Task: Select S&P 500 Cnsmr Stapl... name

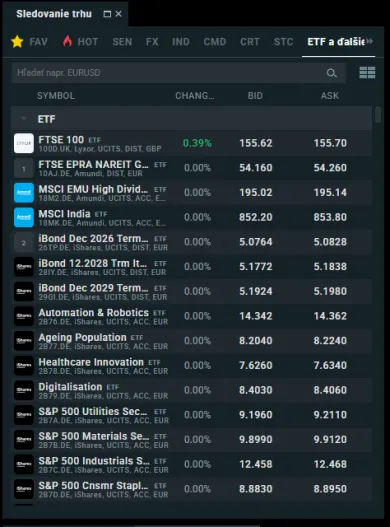Action: click(93, 486)
